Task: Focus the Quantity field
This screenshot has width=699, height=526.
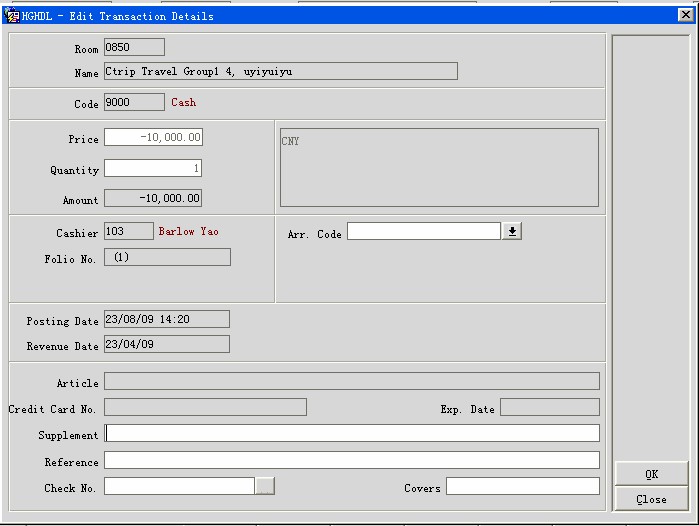Action: [x=153, y=168]
